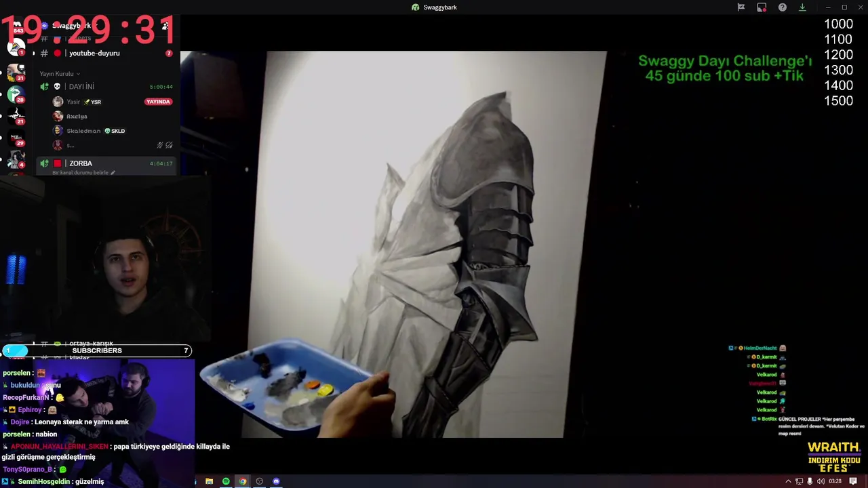Open OBS Studio from taskbar

pos(259,481)
